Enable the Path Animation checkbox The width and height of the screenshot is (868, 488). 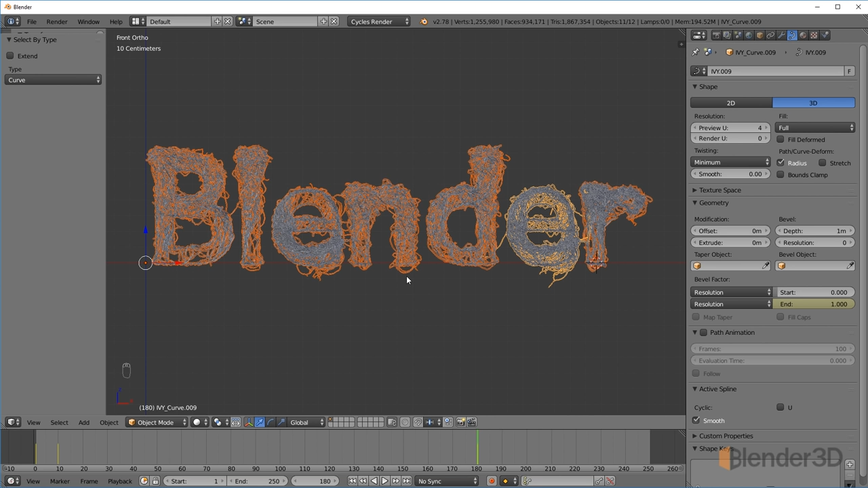[x=704, y=333]
